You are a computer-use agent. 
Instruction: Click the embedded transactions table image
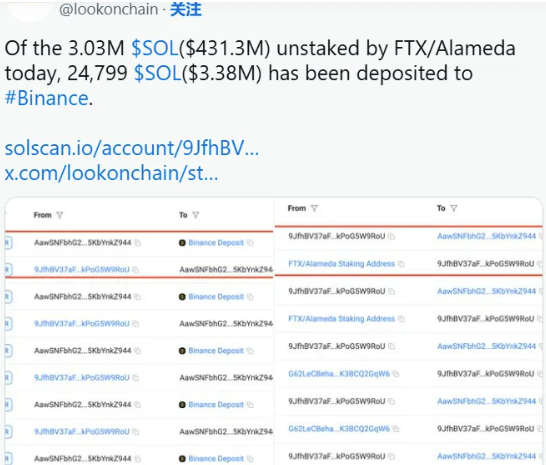point(274,331)
